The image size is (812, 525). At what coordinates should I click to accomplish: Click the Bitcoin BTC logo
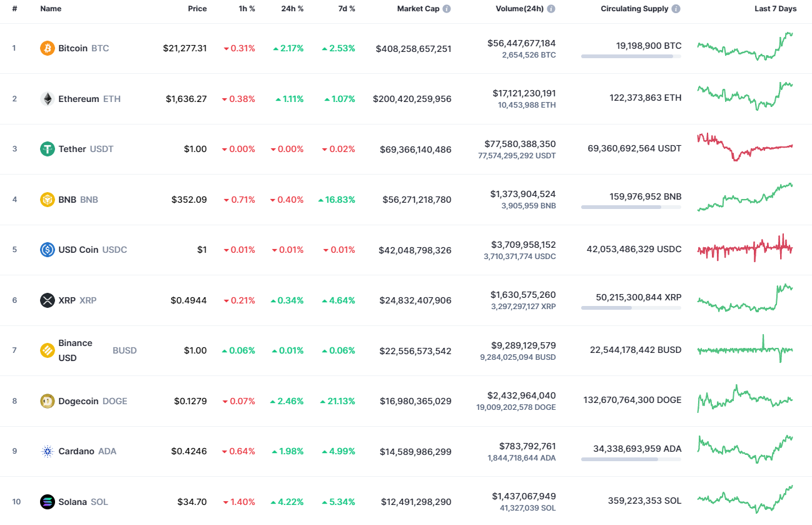[47, 48]
